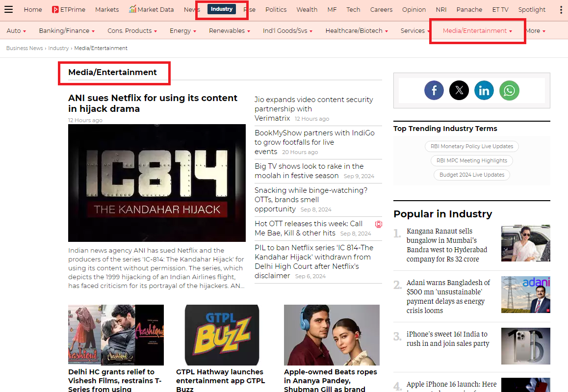Share the page on Facebook

click(x=434, y=90)
